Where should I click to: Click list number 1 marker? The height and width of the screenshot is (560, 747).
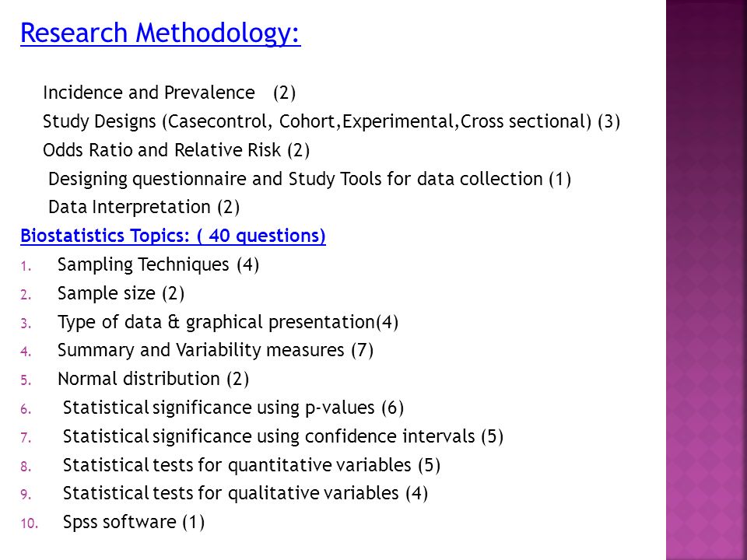pos(26,266)
